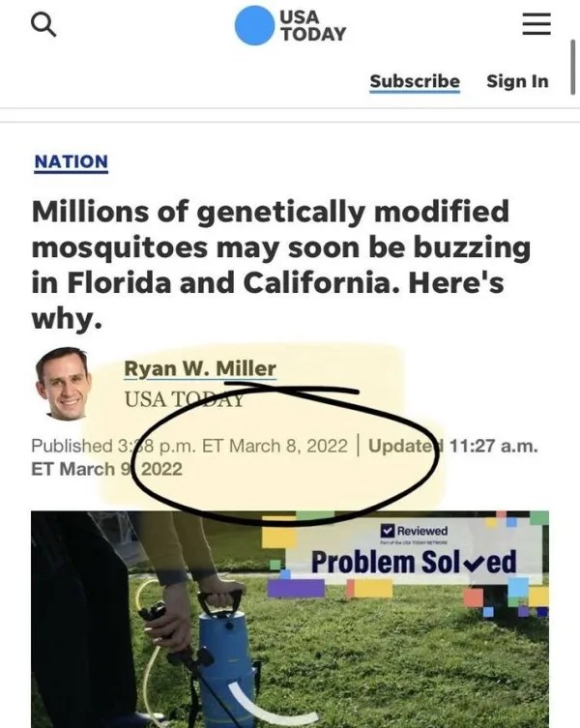Click the author headshot photo
The height and width of the screenshot is (728, 580).
tap(63, 384)
